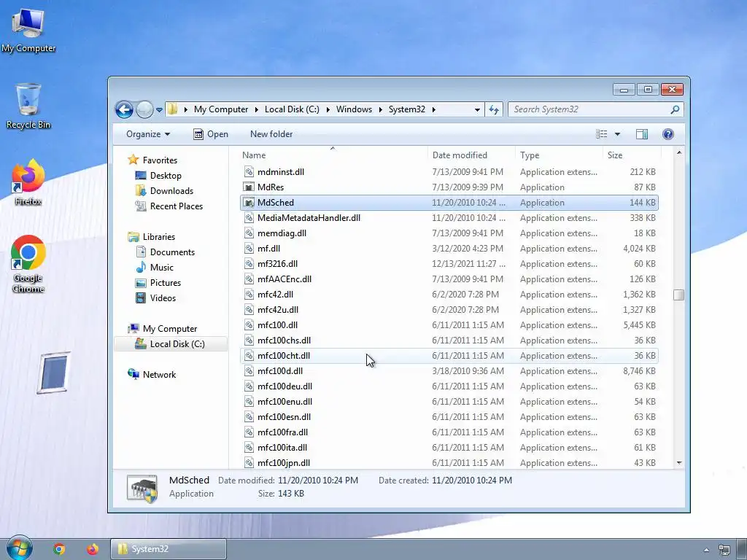Image resolution: width=747 pixels, height=560 pixels.
Task: Select the MdSched application icon
Action: (249, 203)
